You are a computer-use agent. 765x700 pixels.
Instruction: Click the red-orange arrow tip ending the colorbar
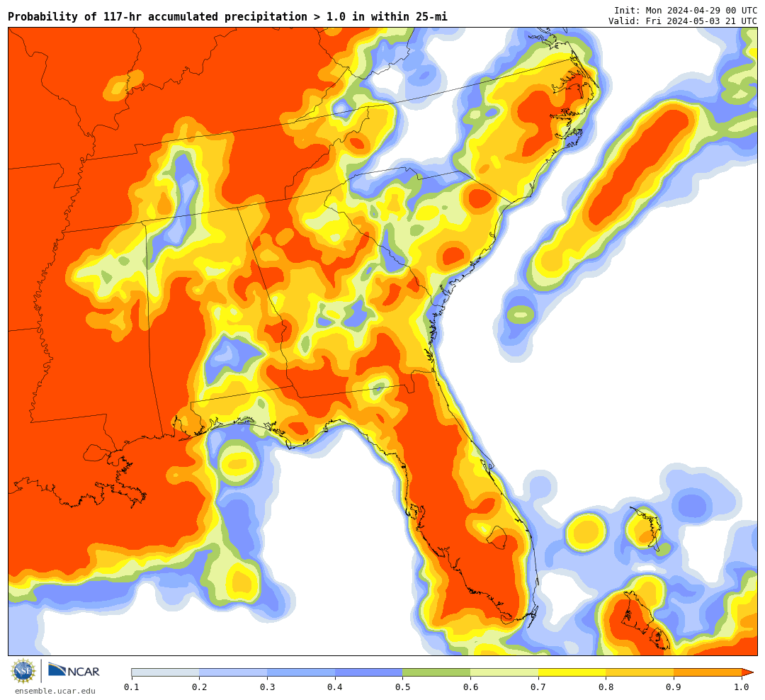[747, 672]
